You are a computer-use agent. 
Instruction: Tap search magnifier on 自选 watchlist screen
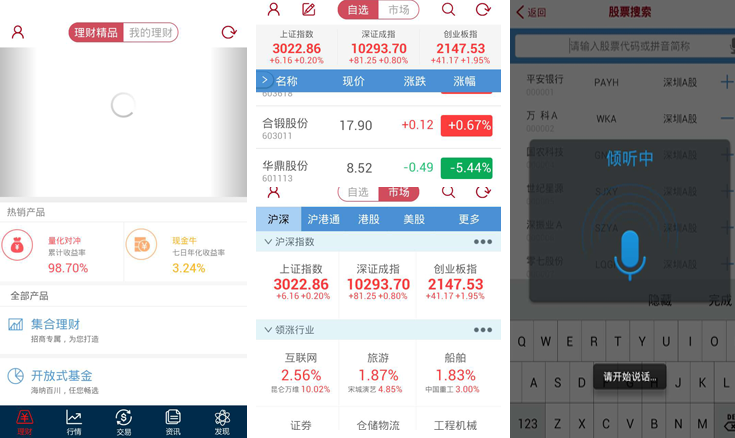[x=448, y=9]
